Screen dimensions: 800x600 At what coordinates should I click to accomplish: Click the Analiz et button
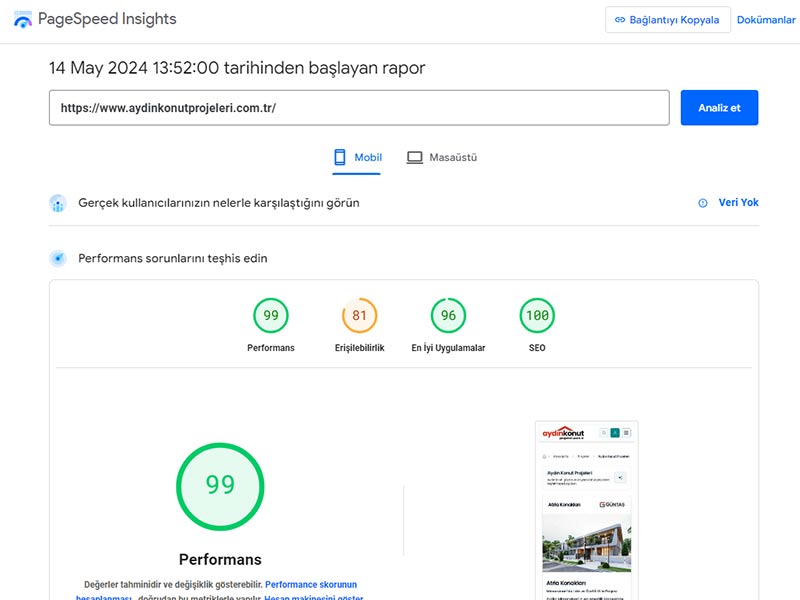[719, 108]
